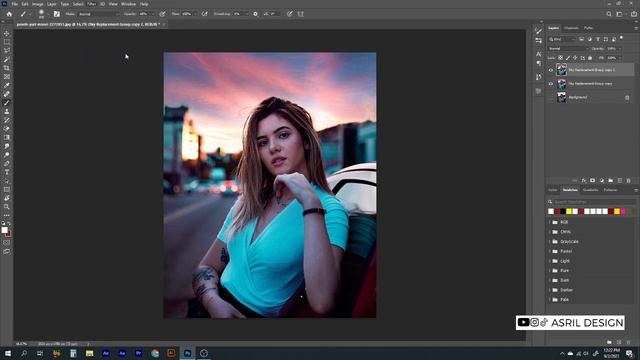Open the layer filter Kind dropdown
The image size is (640, 360).
562,39
